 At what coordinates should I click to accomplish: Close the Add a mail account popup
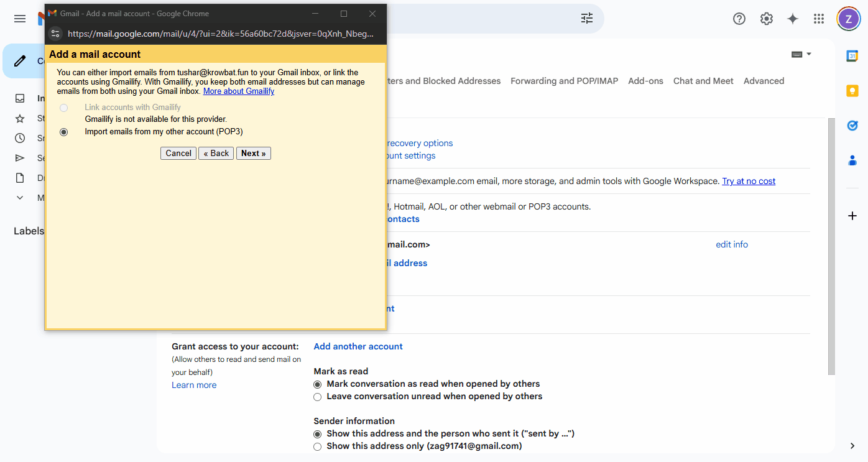372,14
